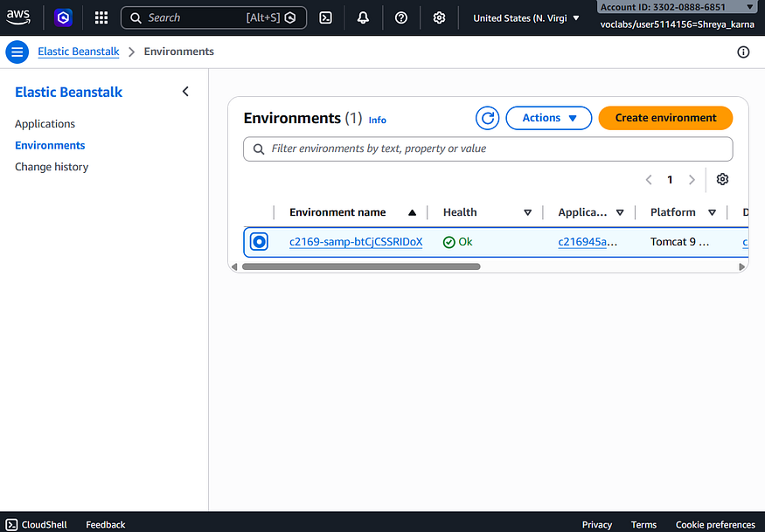Open CloudShell in the footer
The height and width of the screenshot is (532, 765).
pos(37,525)
